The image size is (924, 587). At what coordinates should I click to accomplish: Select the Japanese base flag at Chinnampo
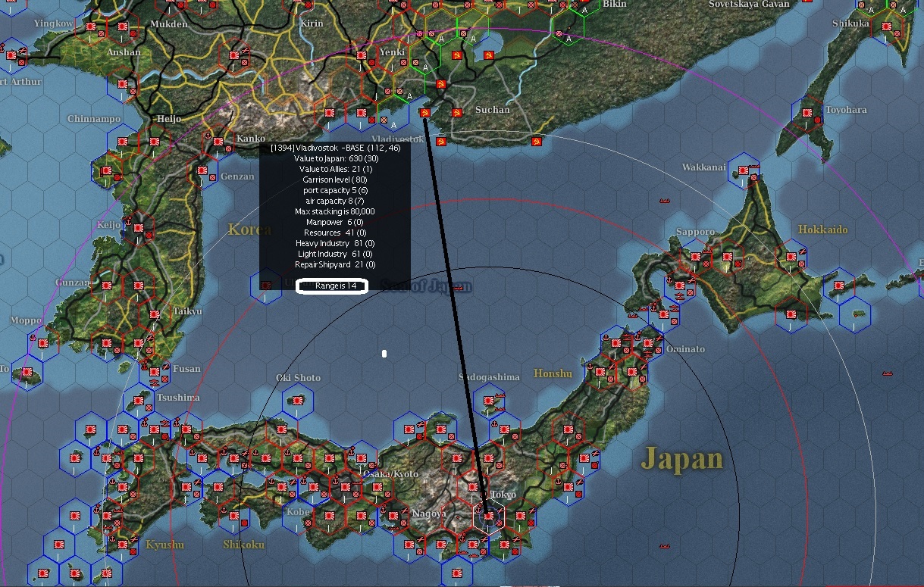tap(122, 142)
